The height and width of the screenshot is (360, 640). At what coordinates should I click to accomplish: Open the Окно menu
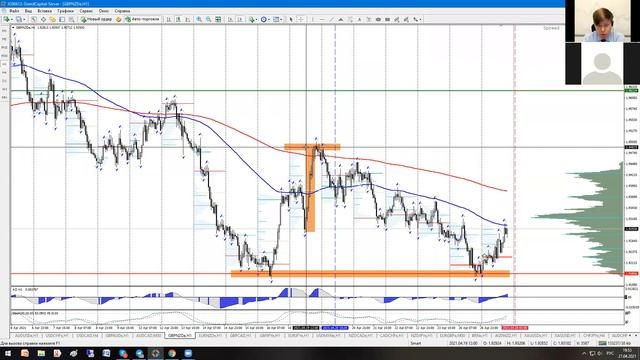pyautogui.click(x=104, y=11)
